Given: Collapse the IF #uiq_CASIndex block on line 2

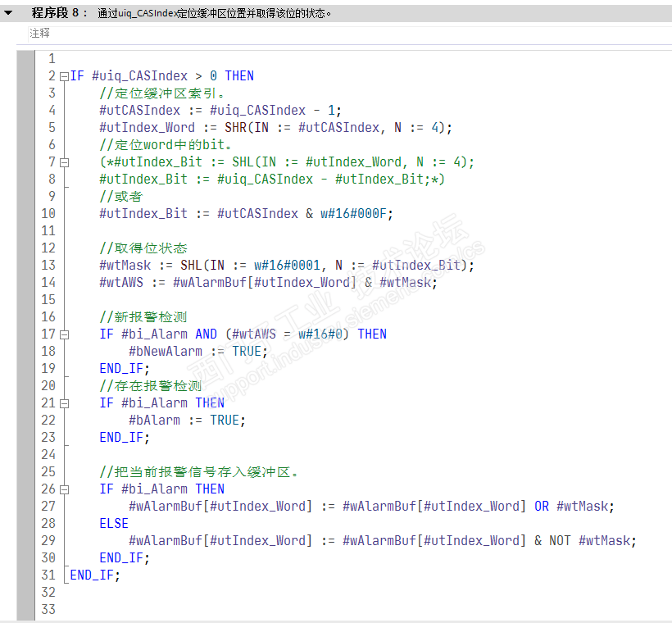Looking at the screenshot, I should [x=64, y=76].
